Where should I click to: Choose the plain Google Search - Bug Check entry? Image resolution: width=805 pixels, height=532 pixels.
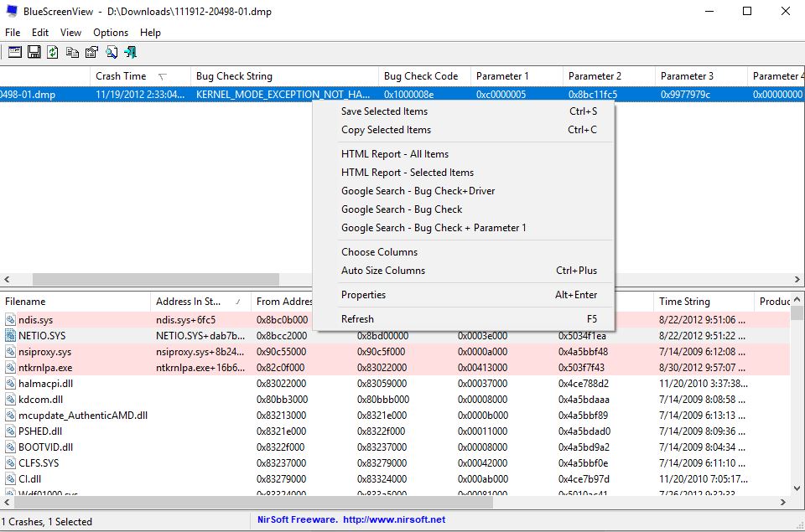point(463,209)
